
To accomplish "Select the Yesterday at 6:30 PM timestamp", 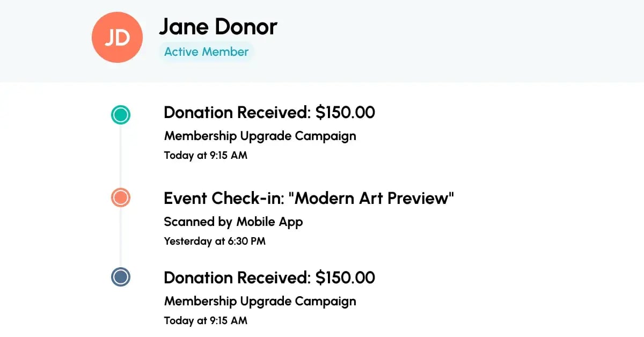I will click(x=215, y=241).
